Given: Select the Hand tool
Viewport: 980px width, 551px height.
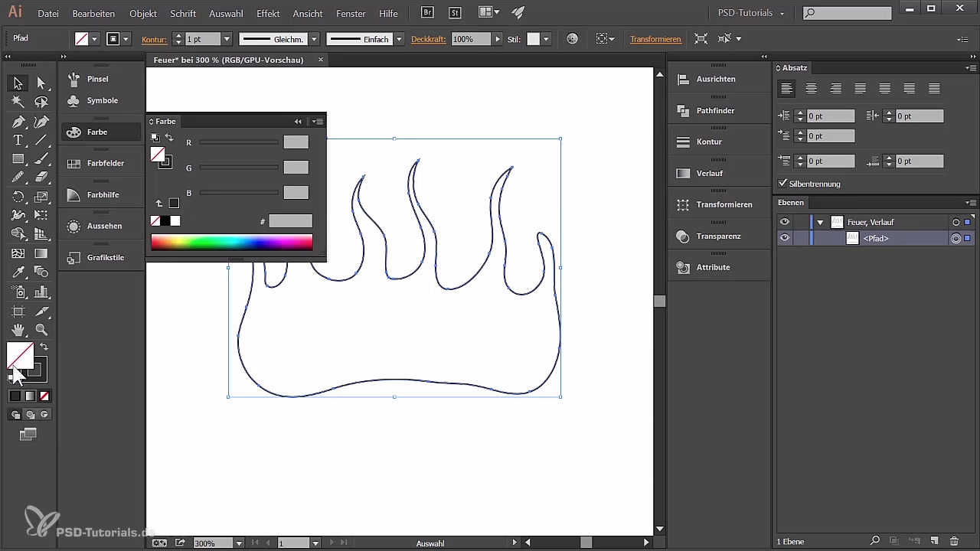Looking at the screenshot, I should (x=18, y=330).
